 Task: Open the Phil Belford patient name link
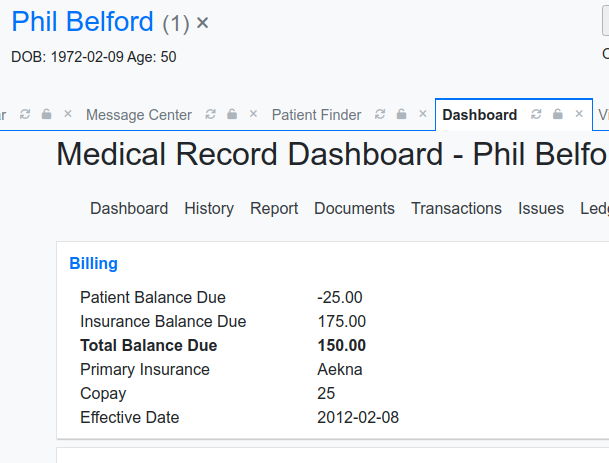[82, 21]
